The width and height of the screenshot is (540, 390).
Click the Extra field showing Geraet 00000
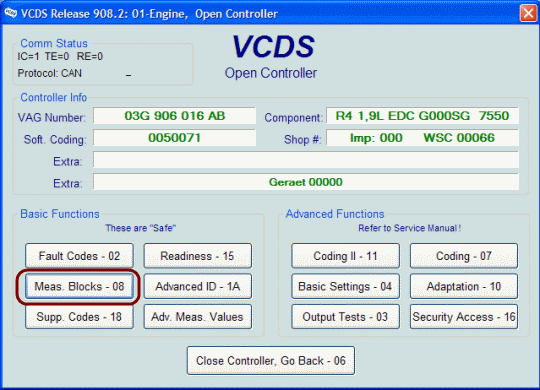tap(306, 182)
